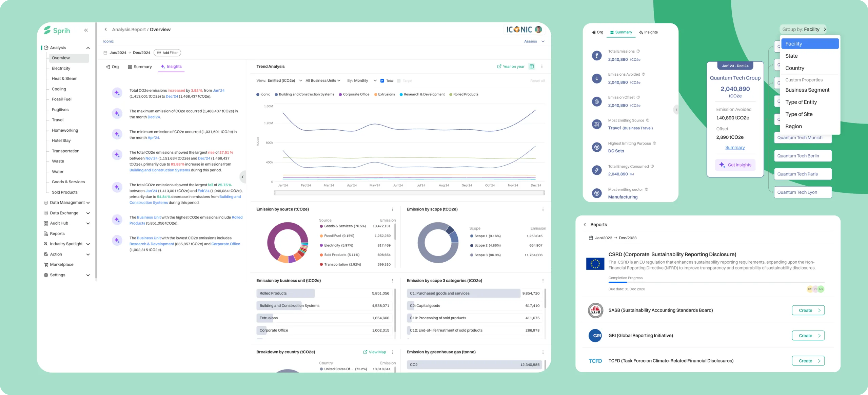
Task: Click info icon next to Total Emissions
Action: (x=638, y=51)
